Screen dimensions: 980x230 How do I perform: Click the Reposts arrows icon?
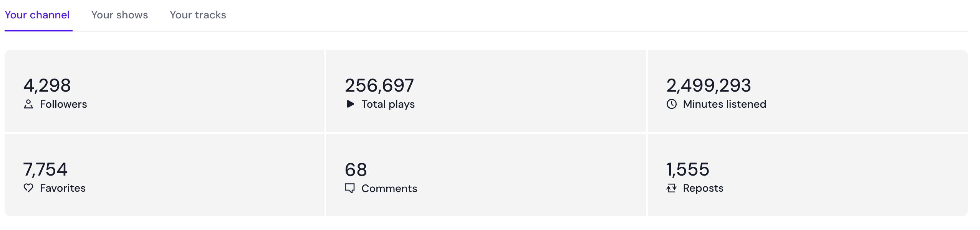[x=671, y=188]
